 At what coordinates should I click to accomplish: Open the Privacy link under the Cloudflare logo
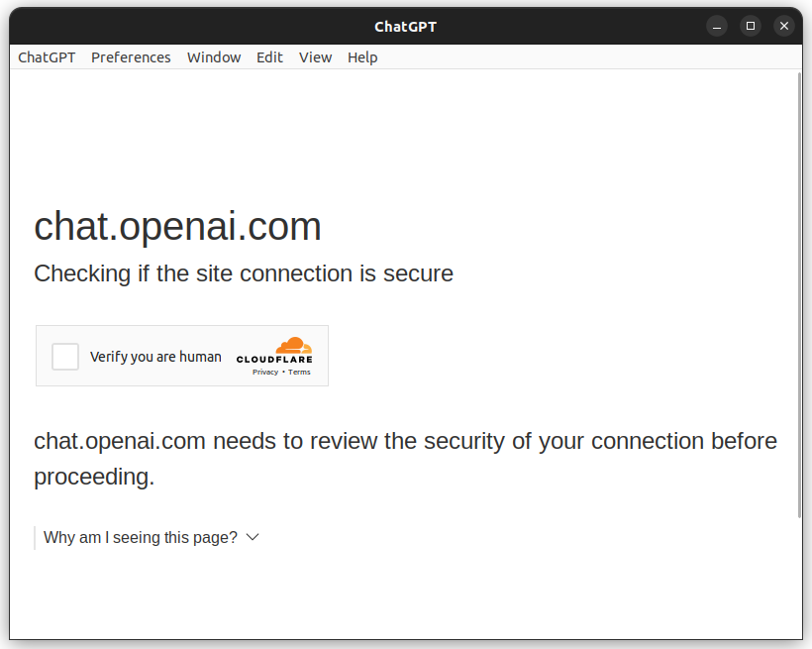pos(264,372)
